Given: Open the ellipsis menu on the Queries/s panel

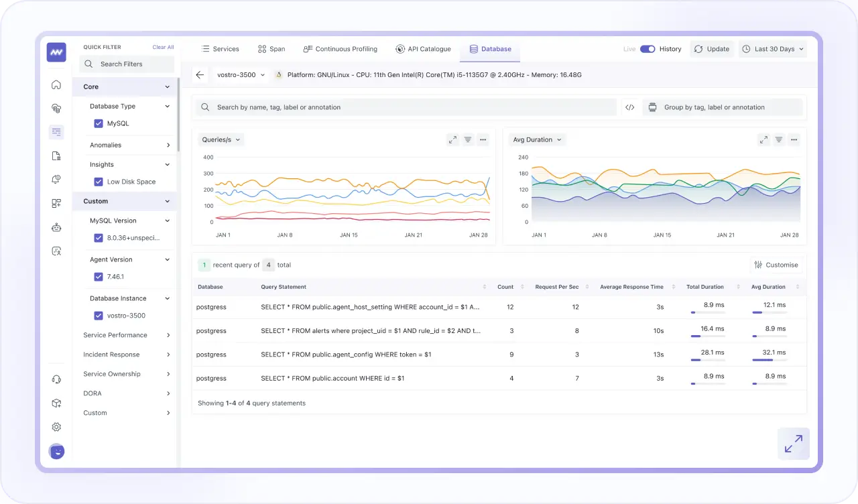Looking at the screenshot, I should pyautogui.click(x=483, y=139).
